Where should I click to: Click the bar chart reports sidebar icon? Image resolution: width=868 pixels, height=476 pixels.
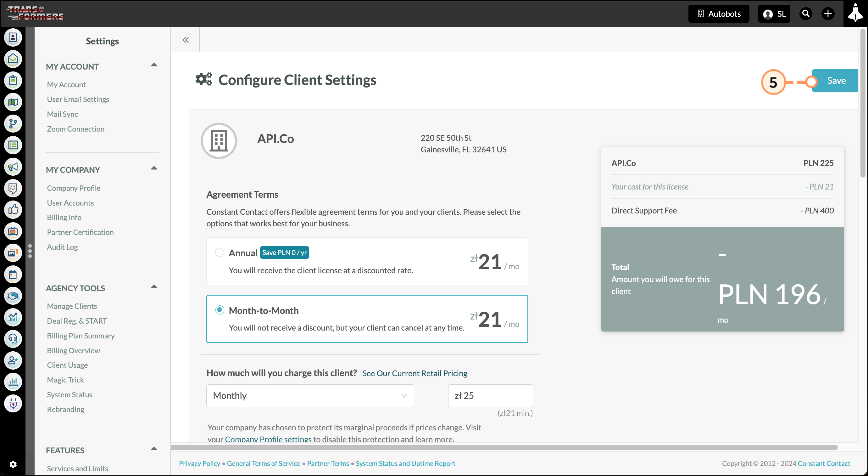(13, 382)
